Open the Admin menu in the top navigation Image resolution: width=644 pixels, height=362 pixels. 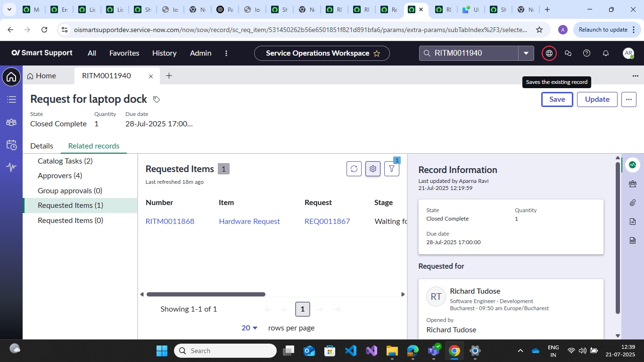point(200,53)
